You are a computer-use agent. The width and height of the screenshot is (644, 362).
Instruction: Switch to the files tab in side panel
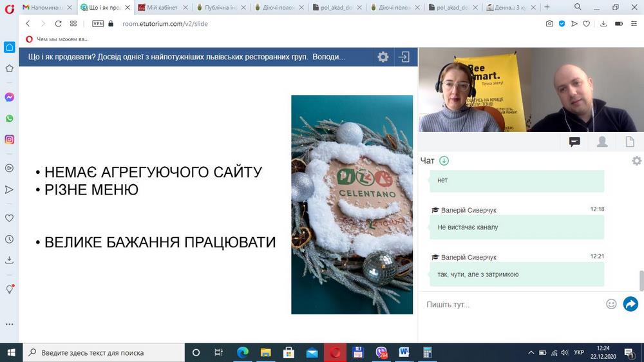click(x=630, y=142)
